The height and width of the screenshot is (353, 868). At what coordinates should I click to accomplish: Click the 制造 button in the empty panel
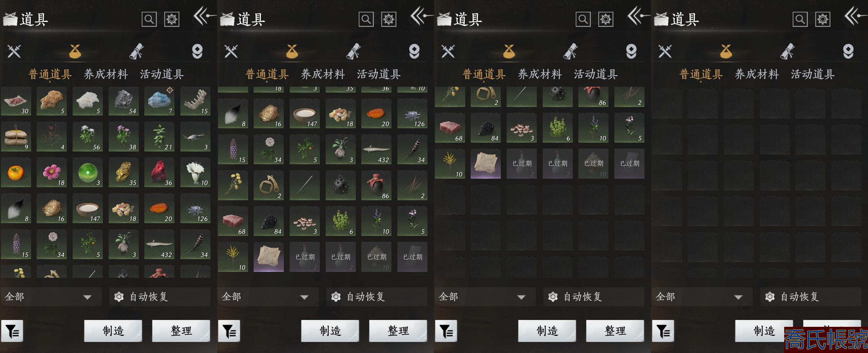tap(764, 331)
